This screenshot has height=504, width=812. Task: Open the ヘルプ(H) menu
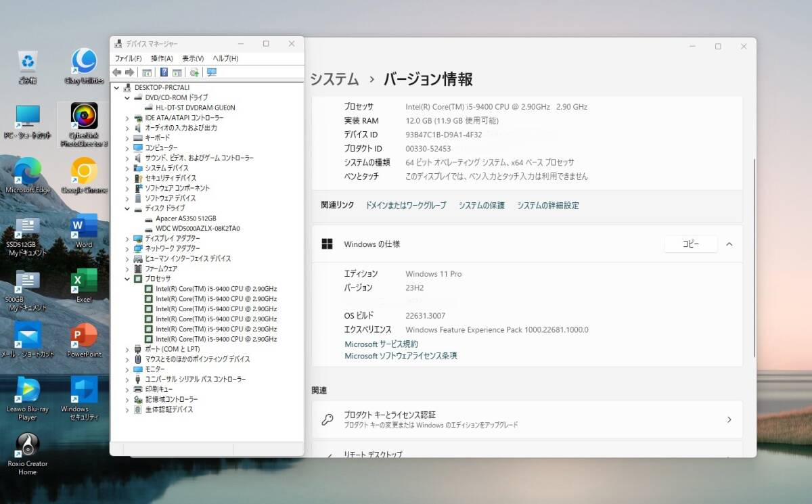click(x=225, y=59)
